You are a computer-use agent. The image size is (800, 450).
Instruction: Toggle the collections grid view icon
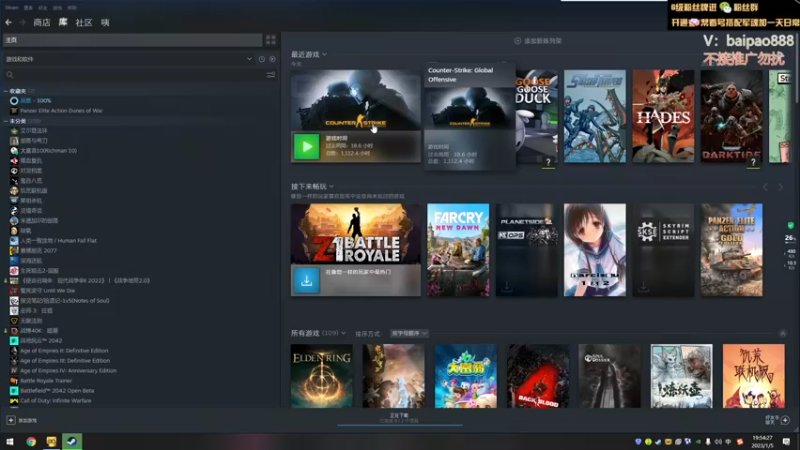point(271,40)
